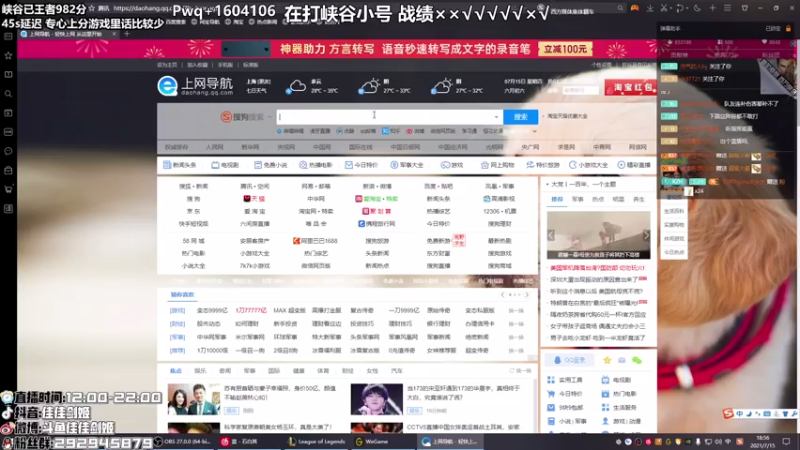Open the 阿里巴巴1688 link
Image resolution: width=800 pixels, height=450 pixels.
pyautogui.click(x=315, y=241)
